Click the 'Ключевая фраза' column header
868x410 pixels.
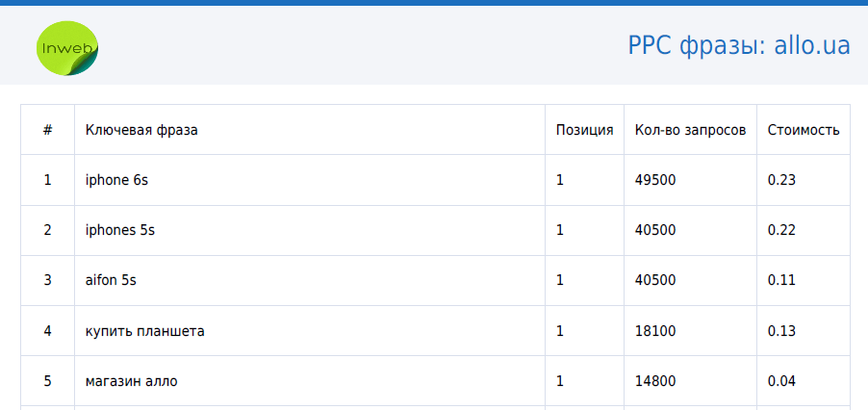click(x=141, y=130)
